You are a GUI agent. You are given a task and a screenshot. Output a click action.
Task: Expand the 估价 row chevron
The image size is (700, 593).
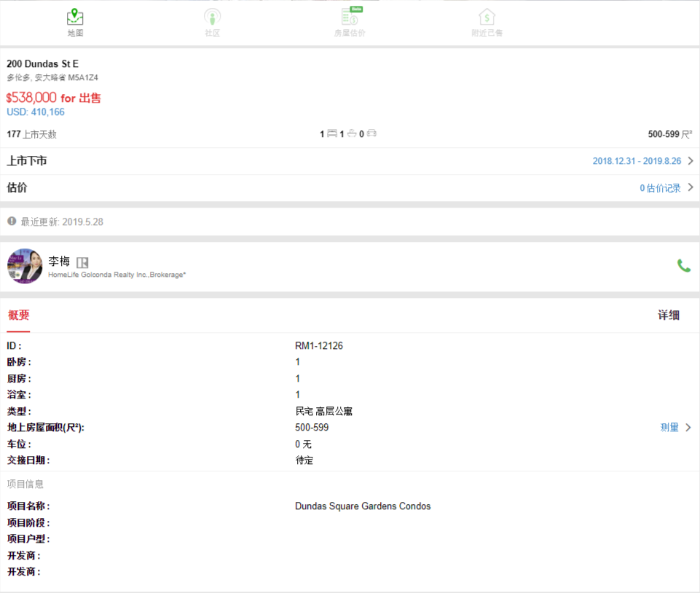pos(690,188)
